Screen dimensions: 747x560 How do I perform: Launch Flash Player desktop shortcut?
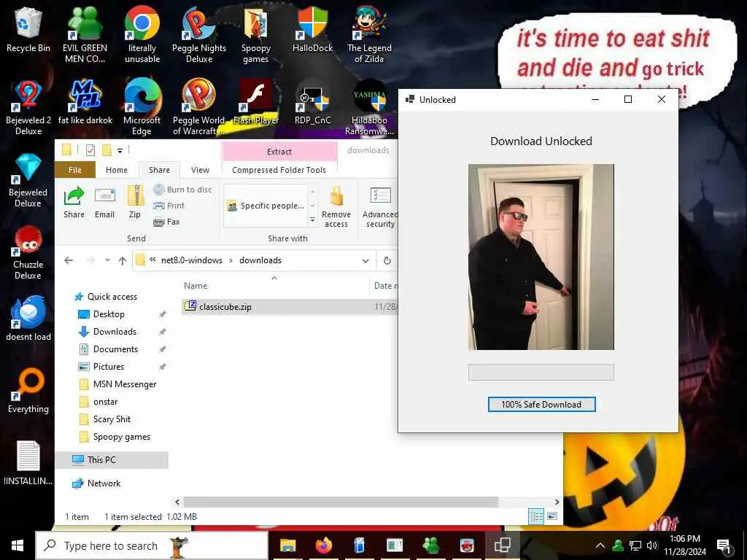[256, 102]
